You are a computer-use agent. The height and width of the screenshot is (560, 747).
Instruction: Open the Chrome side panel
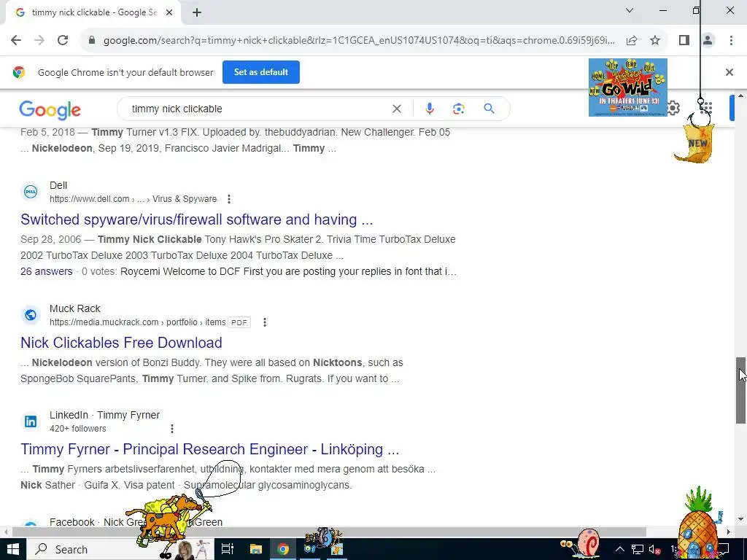point(684,41)
